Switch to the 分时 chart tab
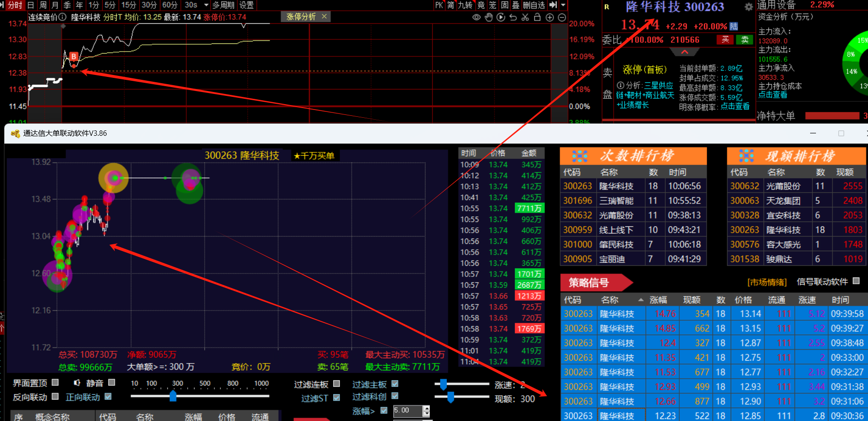 (15, 5)
